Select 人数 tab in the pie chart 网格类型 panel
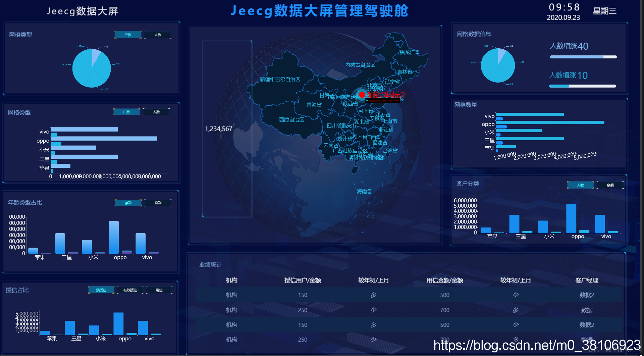 (x=158, y=35)
